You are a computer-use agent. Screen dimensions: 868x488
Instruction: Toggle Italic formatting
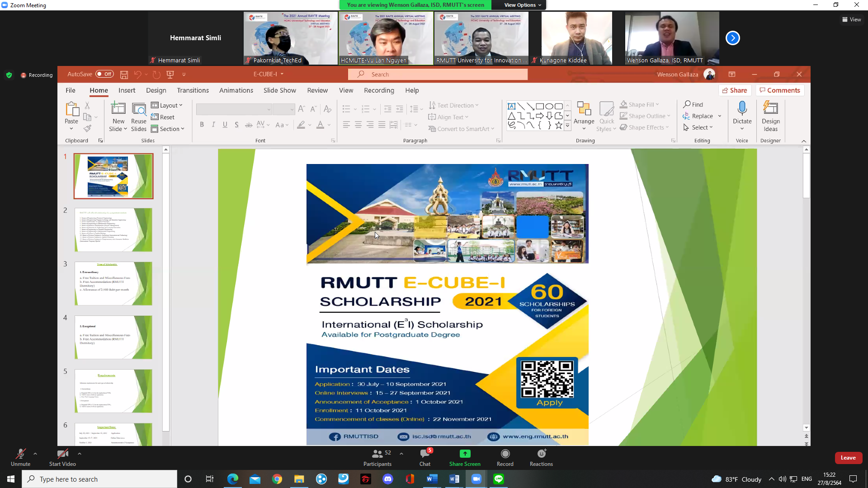213,125
